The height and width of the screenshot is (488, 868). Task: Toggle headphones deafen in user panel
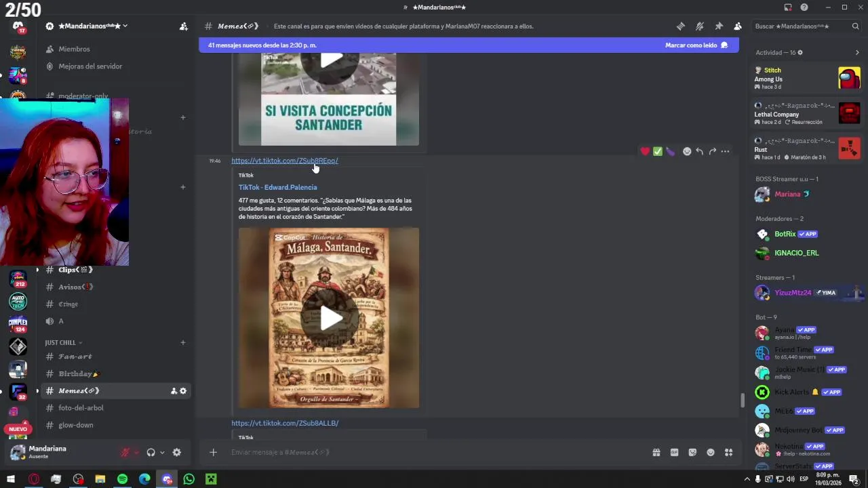point(151,453)
